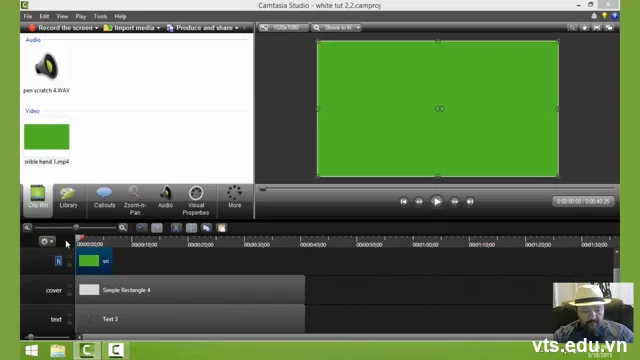This screenshot has height=360, width=640.
Task: Play the video preview
Action: tap(437, 201)
